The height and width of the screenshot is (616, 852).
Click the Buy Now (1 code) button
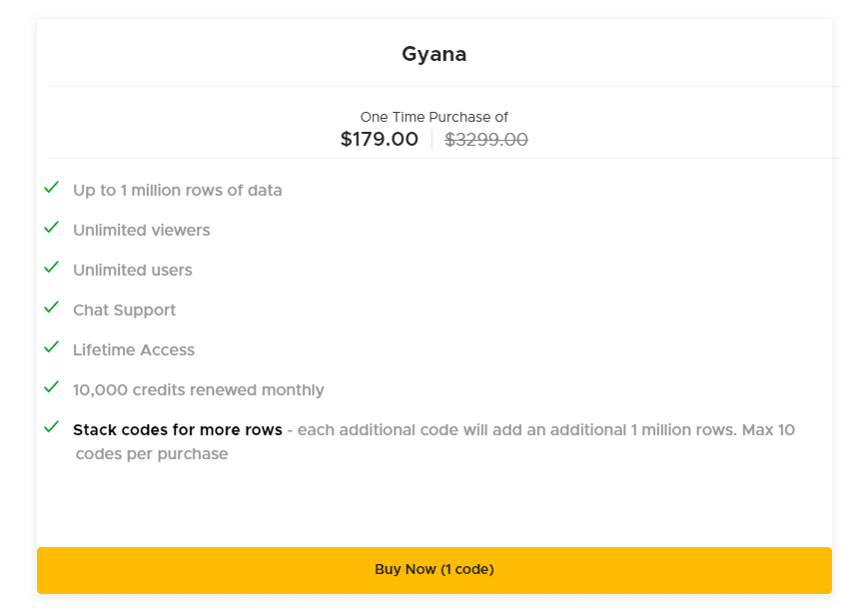tap(433, 569)
